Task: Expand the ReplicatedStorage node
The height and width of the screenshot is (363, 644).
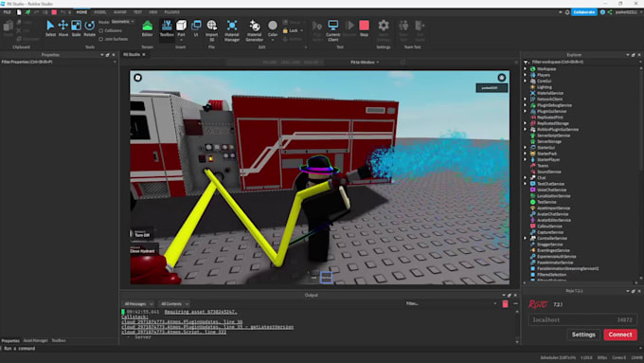Action: pyautogui.click(x=526, y=123)
